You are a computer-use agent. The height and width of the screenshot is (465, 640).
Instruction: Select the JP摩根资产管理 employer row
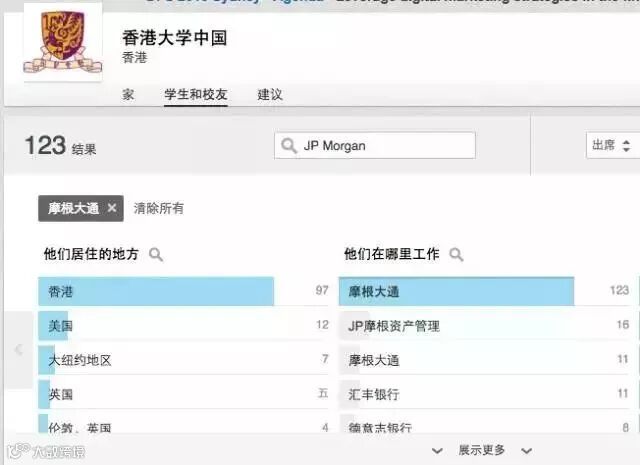pyautogui.click(x=484, y=325)
